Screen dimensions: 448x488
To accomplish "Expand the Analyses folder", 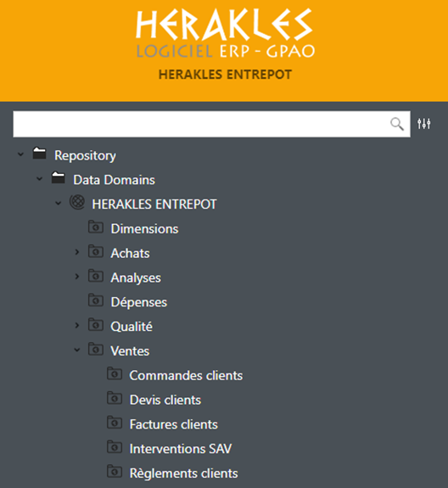I will [77, 277].
